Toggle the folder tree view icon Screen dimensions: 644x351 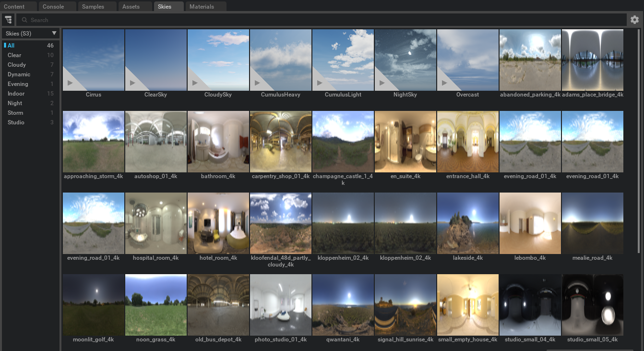(8, 20)
